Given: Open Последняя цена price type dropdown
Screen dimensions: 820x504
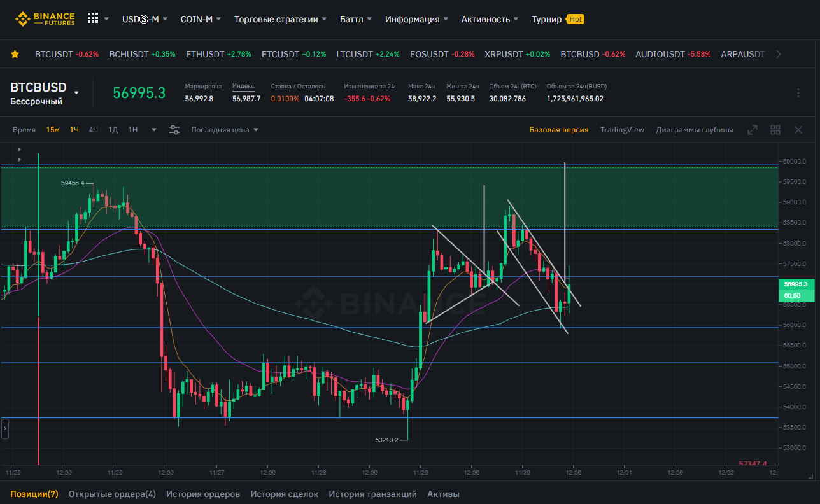Looking at the screenshot, I should pyautogui.click(x=225, y=130).
